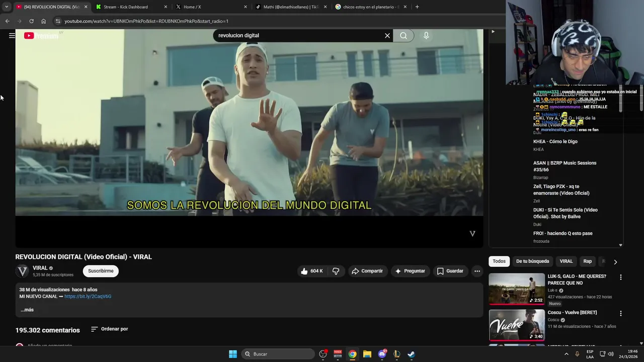Open the volume speaker tray icon
The height and width of the screenshot is (362, 644).
[611, 354]
